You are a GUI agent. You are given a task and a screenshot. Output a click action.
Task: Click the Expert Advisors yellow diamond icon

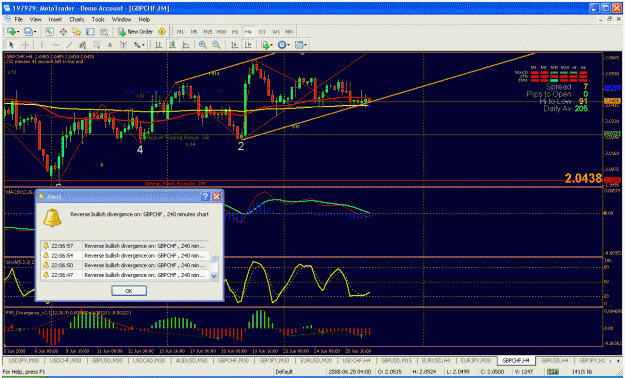(x=162, y=32)
